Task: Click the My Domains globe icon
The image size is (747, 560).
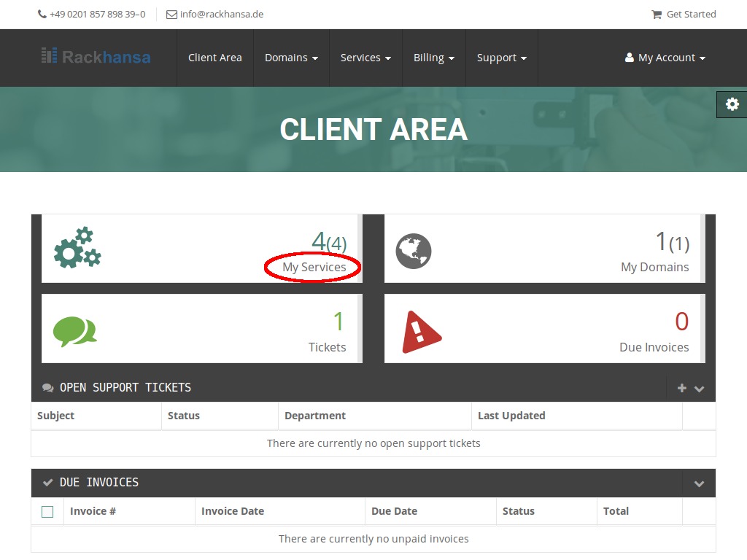Action: 414,251
